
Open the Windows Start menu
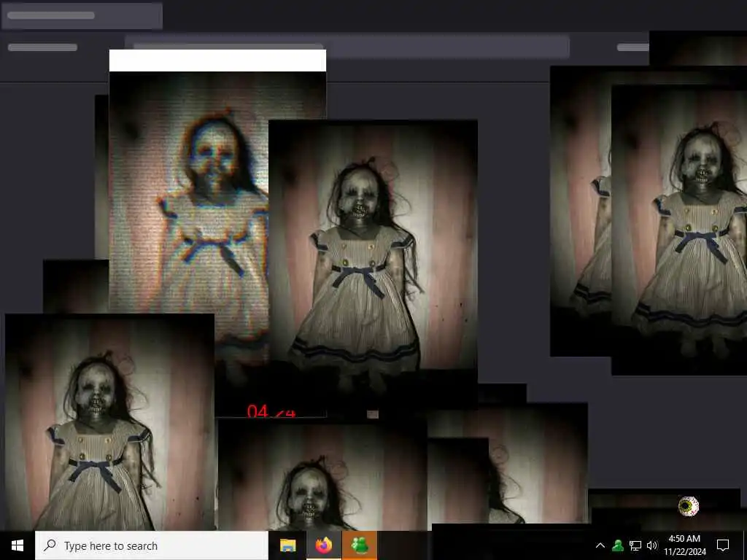pyautogui.click(x=18, y=545)
